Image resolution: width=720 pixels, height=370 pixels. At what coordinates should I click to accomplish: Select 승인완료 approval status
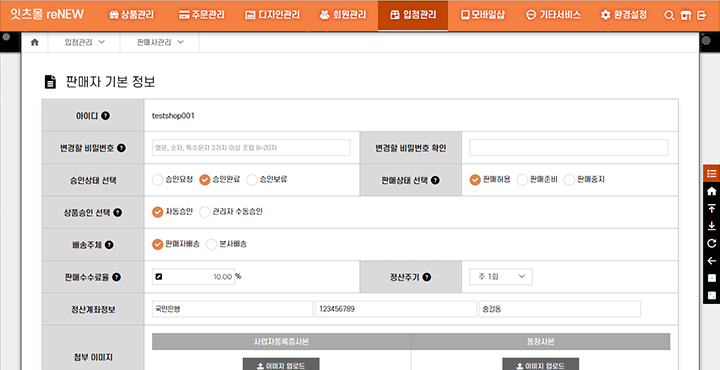click(x=204, y=180)
